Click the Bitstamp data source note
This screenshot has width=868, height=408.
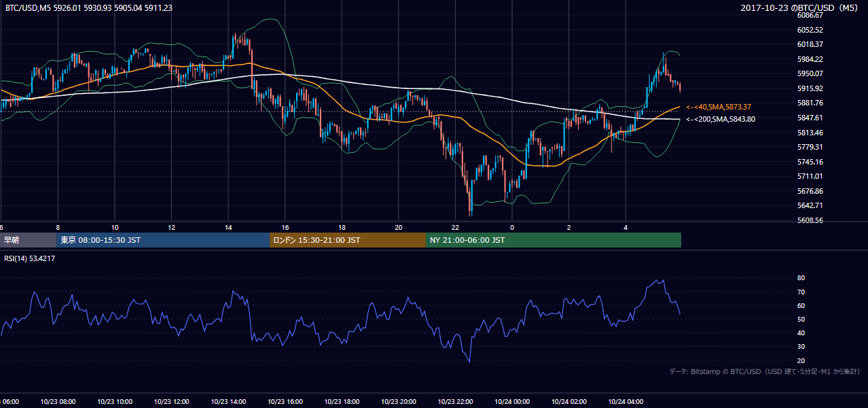765,371
